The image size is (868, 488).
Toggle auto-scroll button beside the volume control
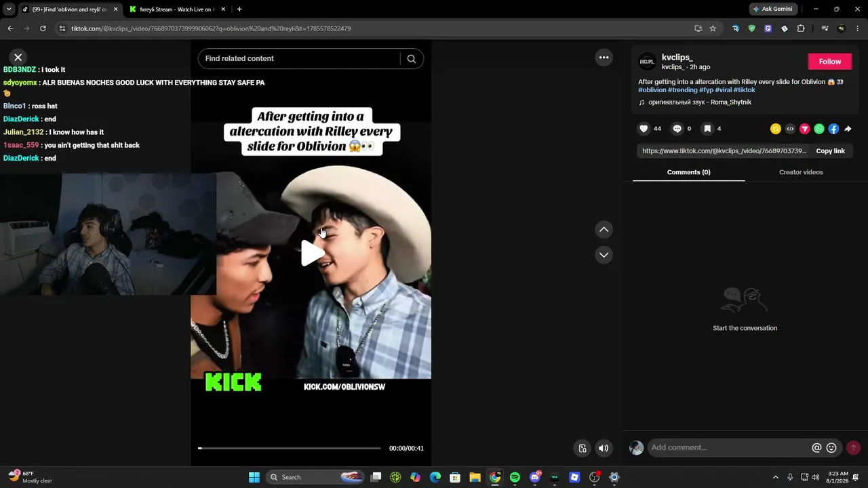583,448
